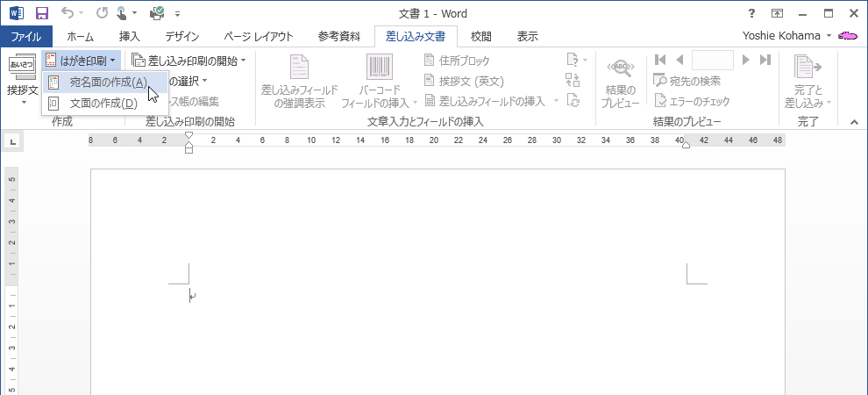Click the Update Labels icon
The image size is (868, 395).
click(573, 101)
